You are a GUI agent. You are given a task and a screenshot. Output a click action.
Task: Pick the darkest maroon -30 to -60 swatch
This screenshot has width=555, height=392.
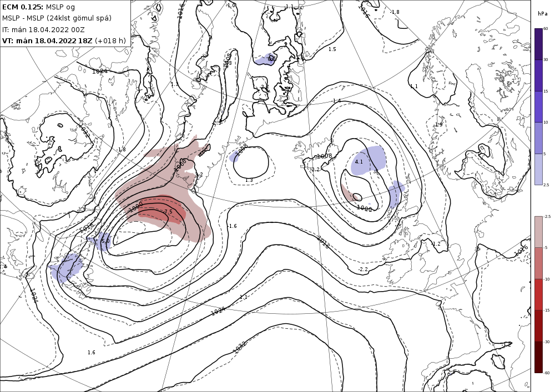point(538,357)
